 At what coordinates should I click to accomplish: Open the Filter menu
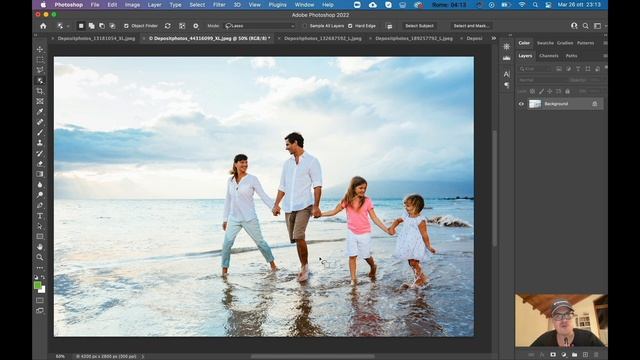click(x=219, y=5)
